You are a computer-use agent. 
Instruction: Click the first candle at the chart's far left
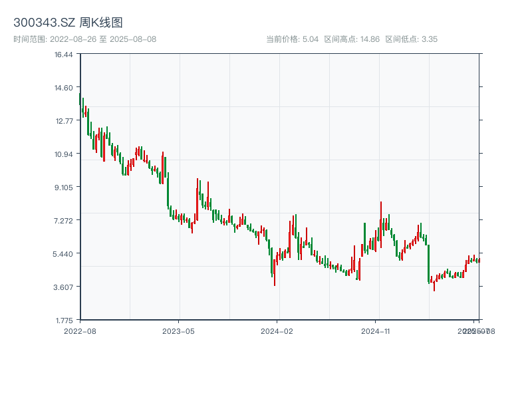click(80, 100)
